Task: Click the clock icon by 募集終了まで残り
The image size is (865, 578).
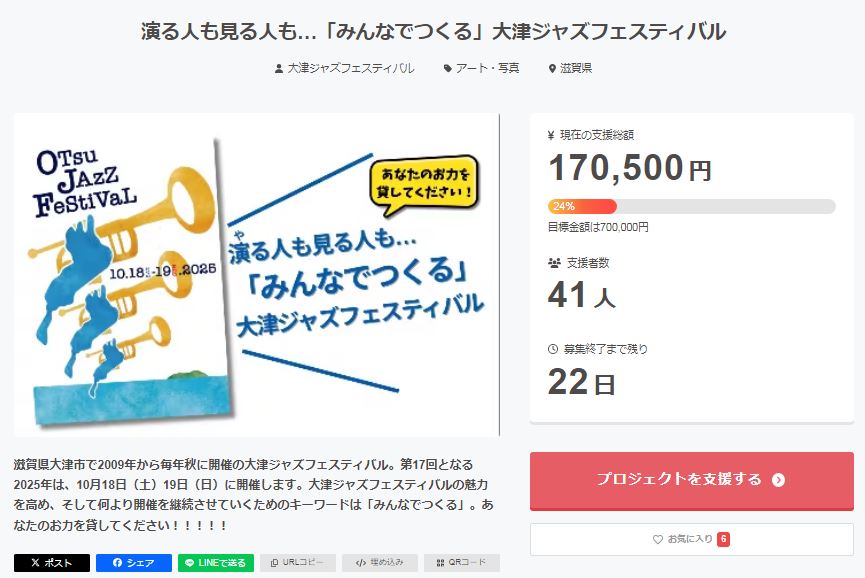Action: click(x=553, y=349)
